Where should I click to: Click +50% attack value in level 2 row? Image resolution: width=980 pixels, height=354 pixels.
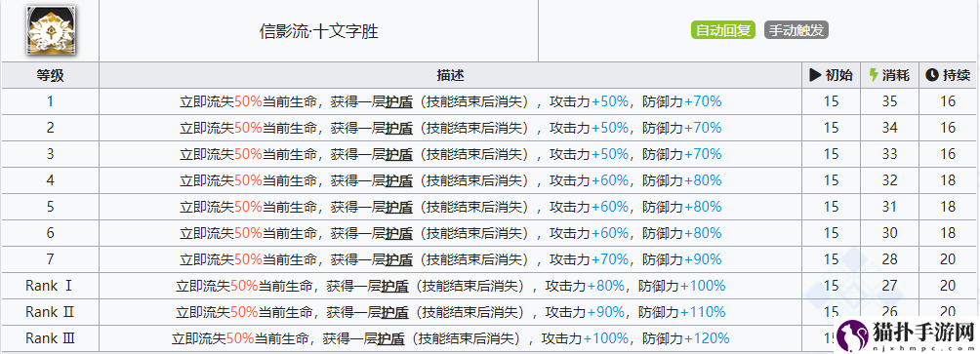pos(609,128)
